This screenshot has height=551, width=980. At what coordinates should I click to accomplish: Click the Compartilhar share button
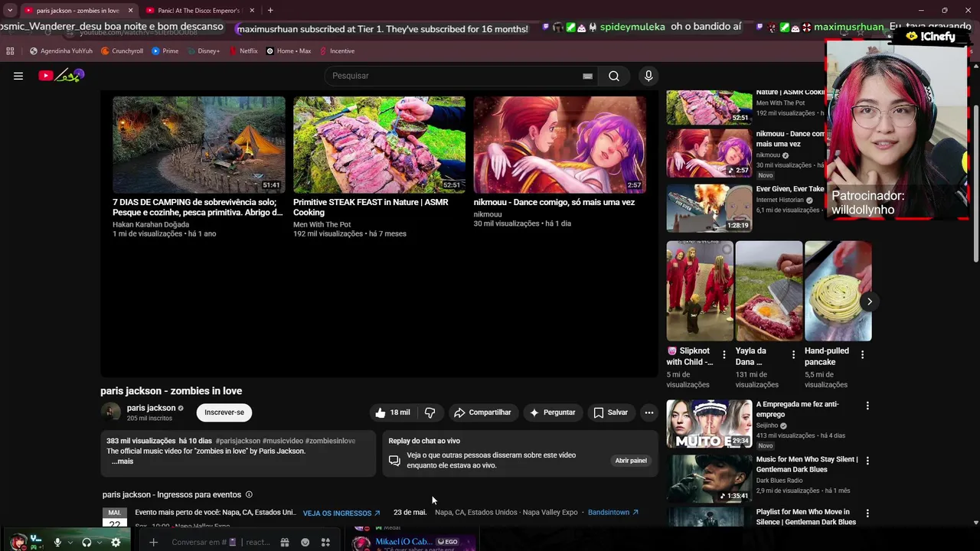[483, 412]
